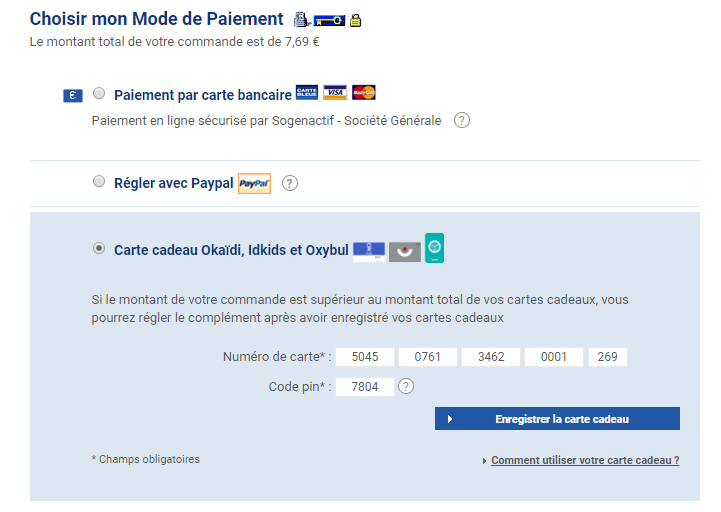
Task: Click the first card number field 5045
Action: pyautogui.click(x=365, y=357)
